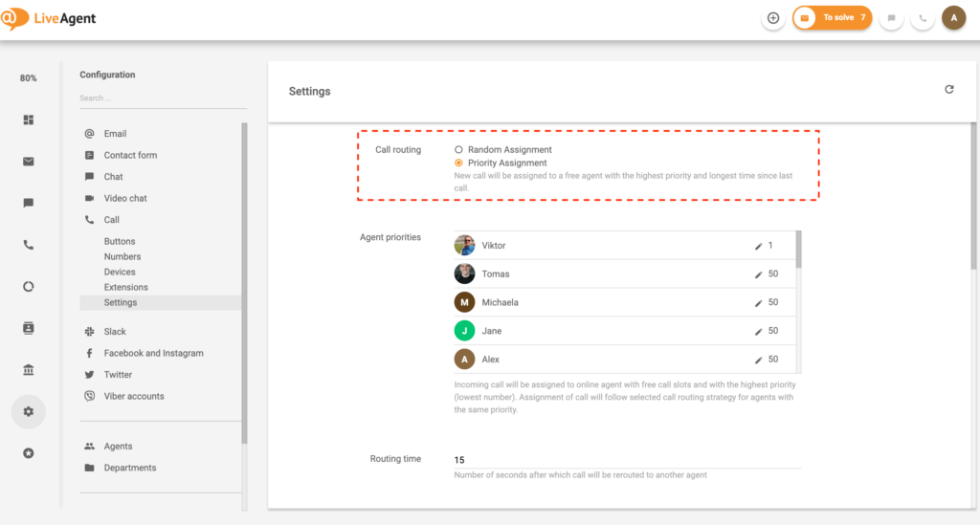The width and height of the screenshot is (980, 525).
Task: Open the phone calls icon in sidebar
Action: point(29,245)
